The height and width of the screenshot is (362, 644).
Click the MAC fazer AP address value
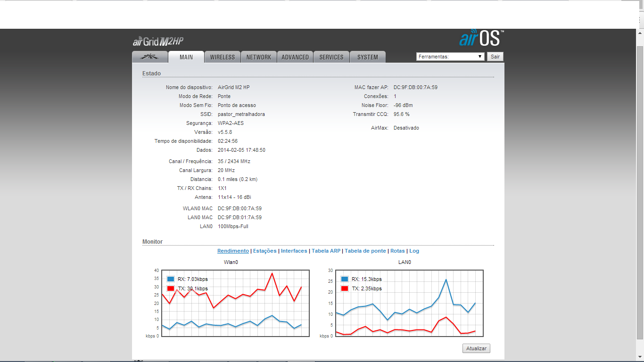point(416,87)
